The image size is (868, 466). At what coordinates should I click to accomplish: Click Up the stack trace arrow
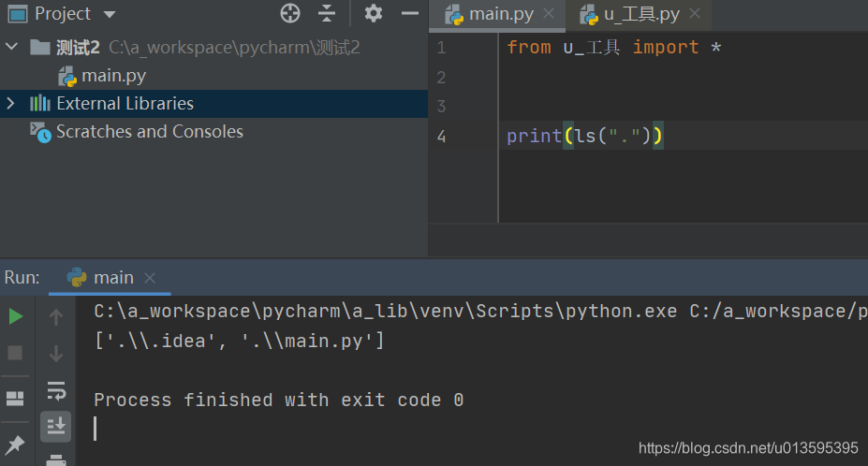(x=56, y=317)
